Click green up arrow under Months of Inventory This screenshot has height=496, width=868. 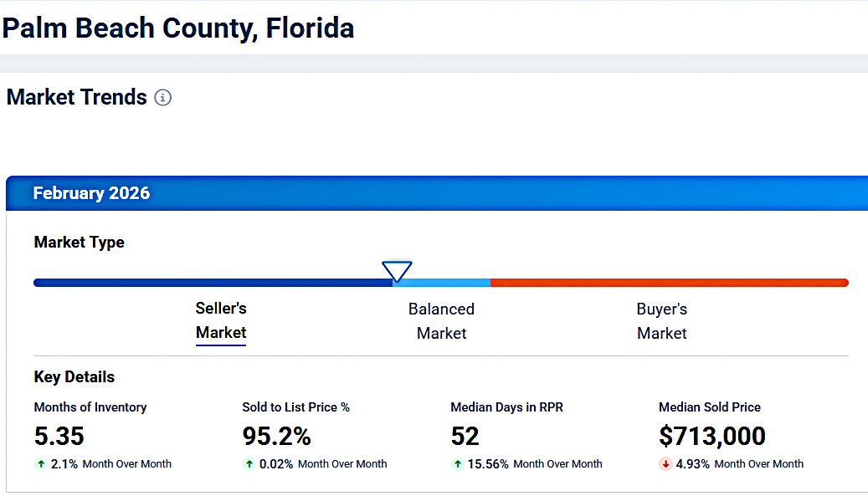pos(41,464)
